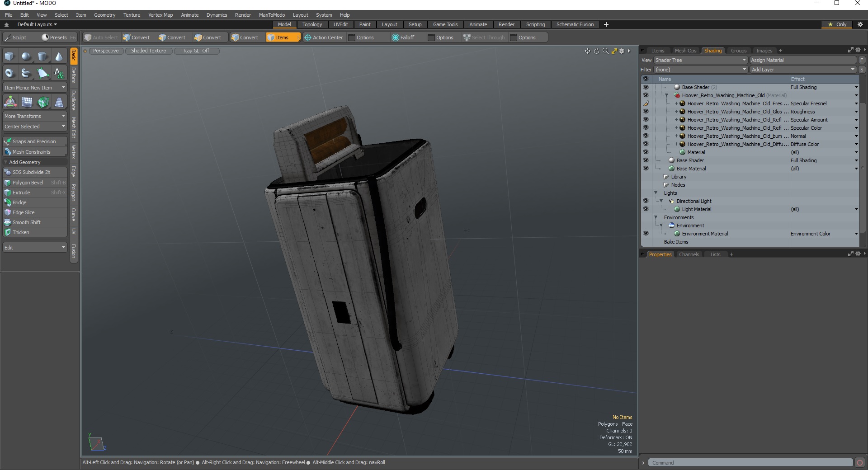Image resolution: width=868 pixels, height=470 pixels.
Task: Activate the Thicken tool
Action: (35, 232)
